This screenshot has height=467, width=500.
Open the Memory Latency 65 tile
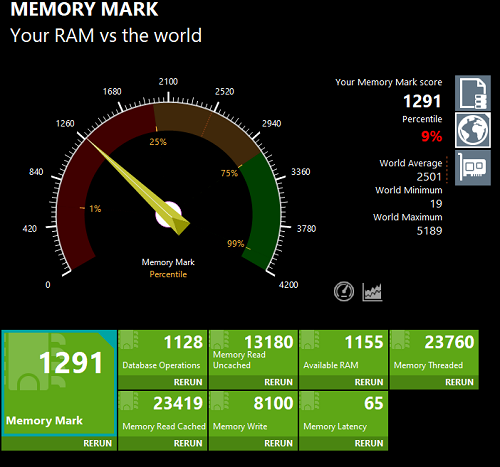[x=344, y=414]
